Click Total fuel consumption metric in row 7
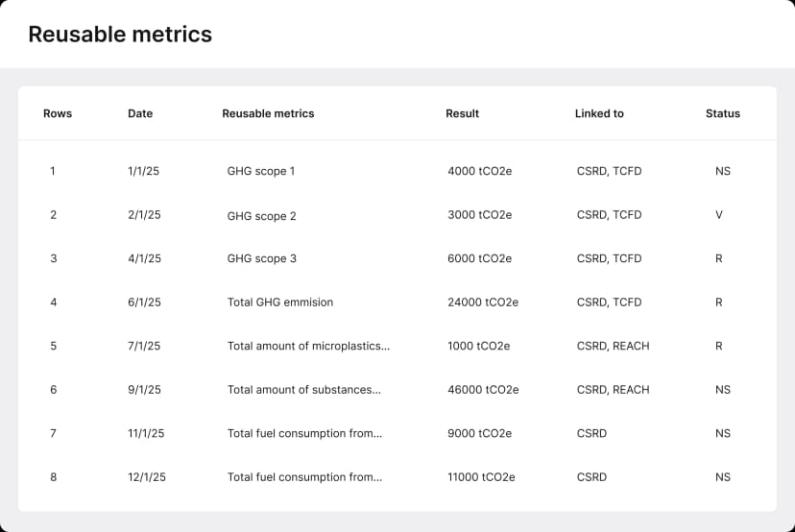This screenshot has height=532, width=795. pyautogui.click(x=304, y=434)
